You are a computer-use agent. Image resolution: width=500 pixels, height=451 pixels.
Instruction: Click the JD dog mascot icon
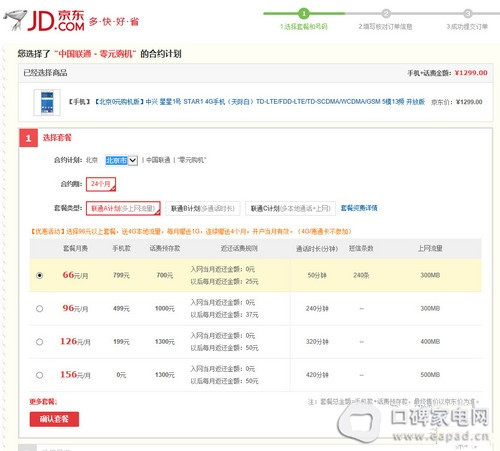[x=15, y=19]
